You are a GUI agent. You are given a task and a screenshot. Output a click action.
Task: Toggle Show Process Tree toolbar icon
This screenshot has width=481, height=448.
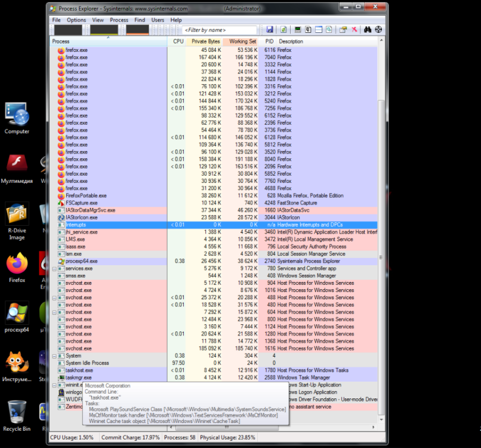tap(309, 29)
